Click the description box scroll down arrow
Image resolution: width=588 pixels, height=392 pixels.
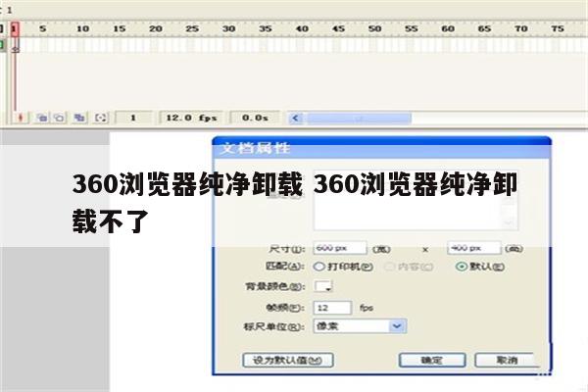click(509, 223)
